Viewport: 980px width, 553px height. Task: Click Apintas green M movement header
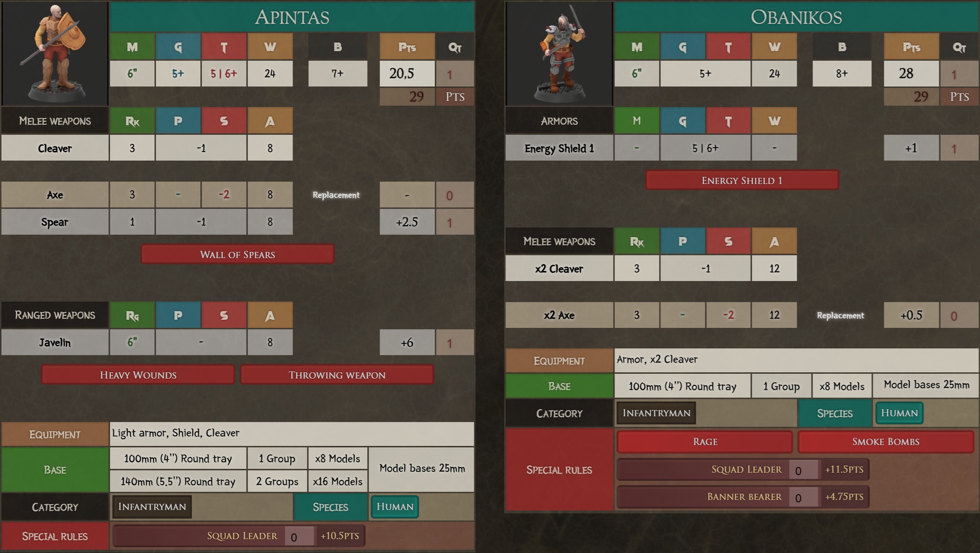(x=132, y=47)
